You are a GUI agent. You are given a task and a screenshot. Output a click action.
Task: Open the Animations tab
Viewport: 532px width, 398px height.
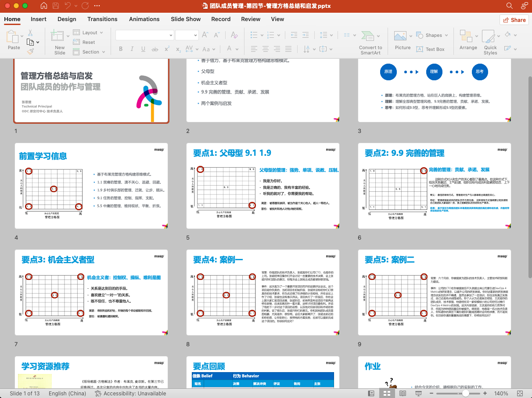(144, 19)
